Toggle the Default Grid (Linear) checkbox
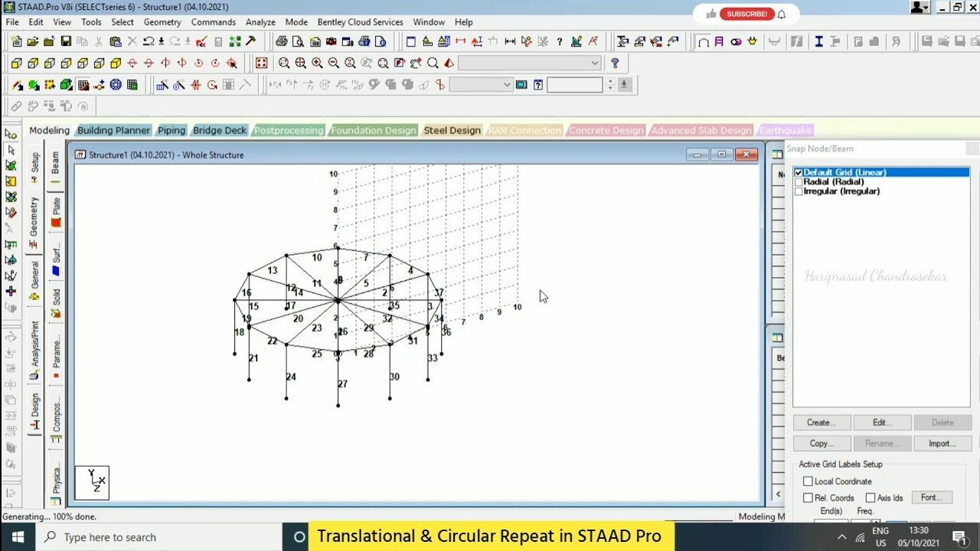Viewport: 980px width, 551px height. tap(799, 173)
